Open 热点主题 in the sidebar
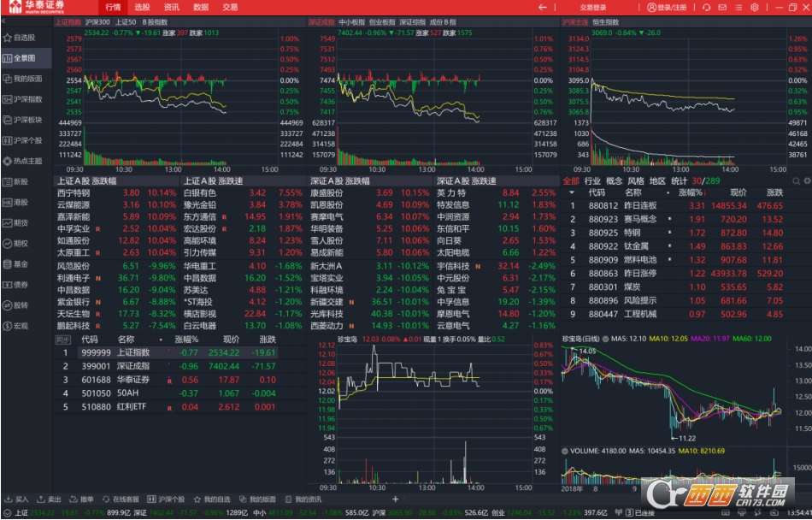The width and height of the screenshot is (812, 520). pos(23,161)
